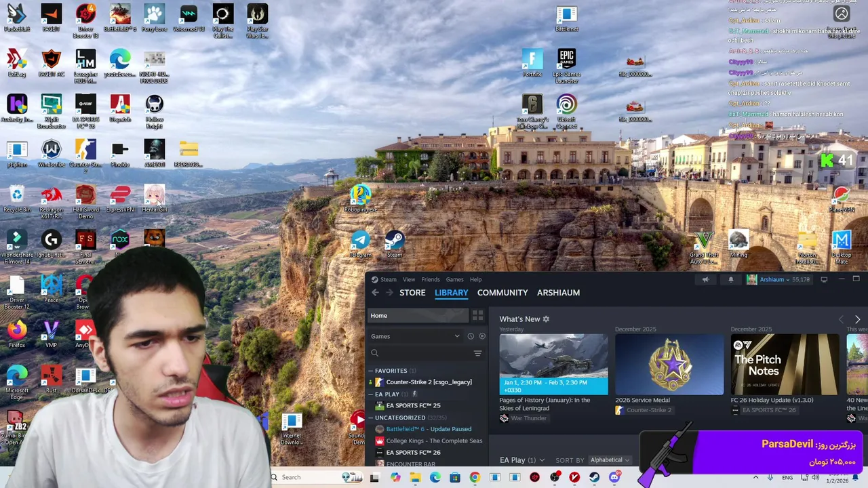Image resolution: width=868 pixels, height=488 pixels.
Task: Open the Epic Games Launcher icon
Action: pos(567,65)
